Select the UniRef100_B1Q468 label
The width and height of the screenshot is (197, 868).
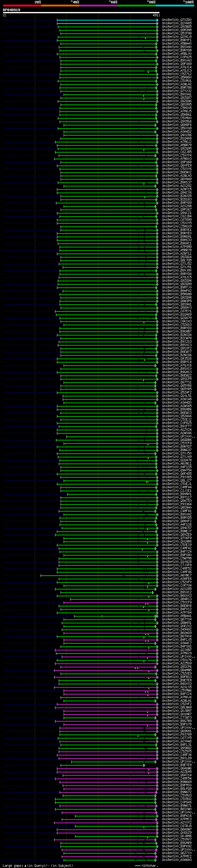tap(177, 139)
